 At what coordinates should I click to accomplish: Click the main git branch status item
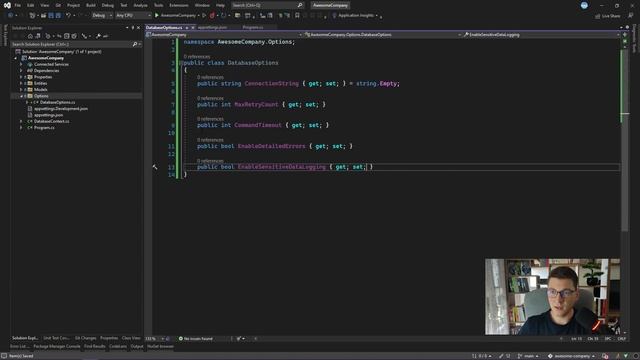[529, 356]
